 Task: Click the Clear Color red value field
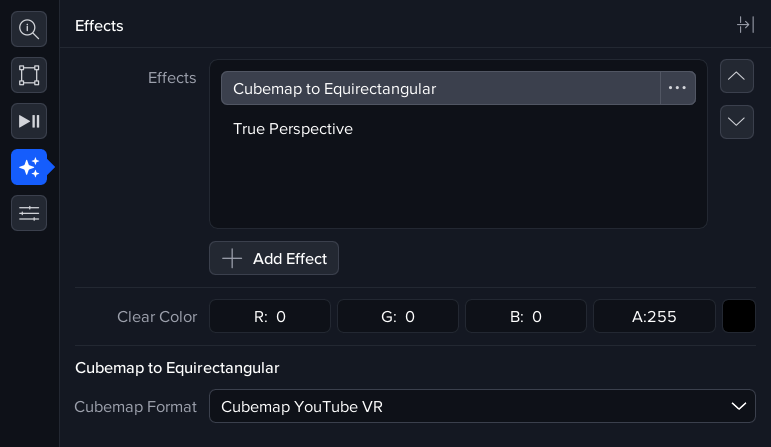tap(270, 317)
